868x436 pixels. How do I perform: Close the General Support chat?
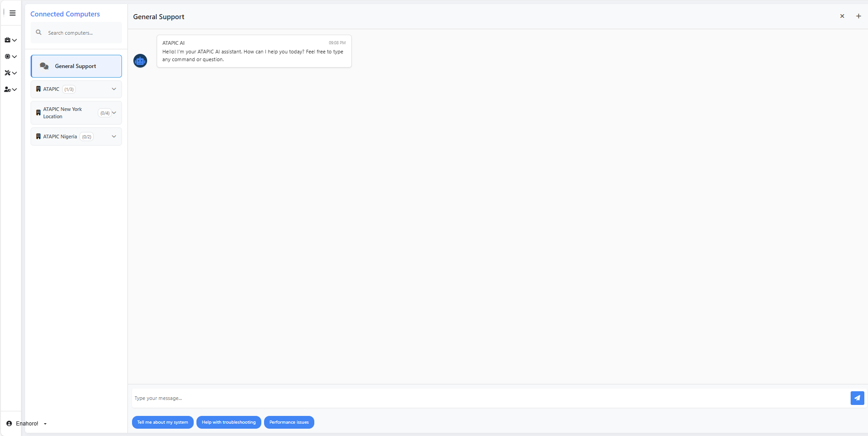(x=842, y=16)
